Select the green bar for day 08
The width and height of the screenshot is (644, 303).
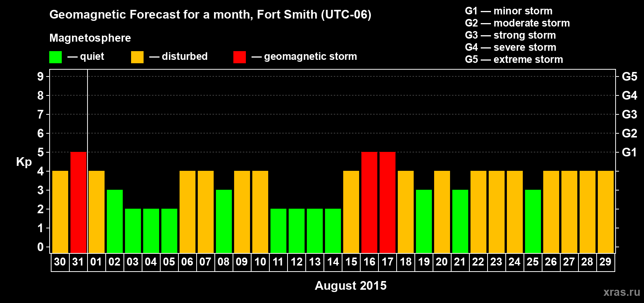click(224, 222)
